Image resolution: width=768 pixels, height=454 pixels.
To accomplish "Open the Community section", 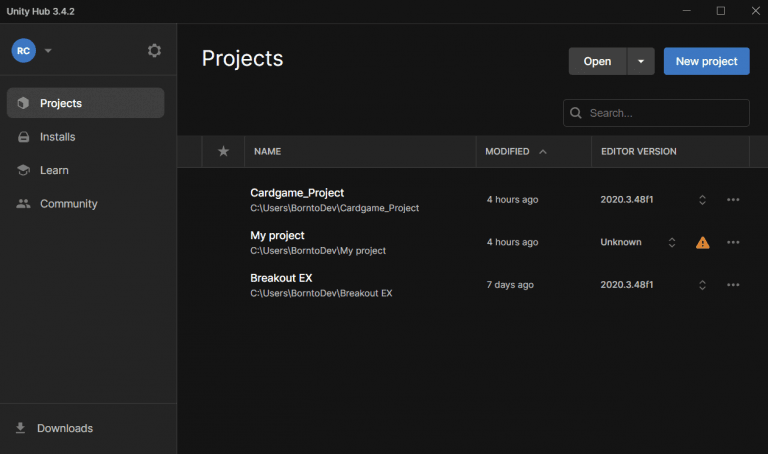I will pyautogui.click(x=68, y=204).
